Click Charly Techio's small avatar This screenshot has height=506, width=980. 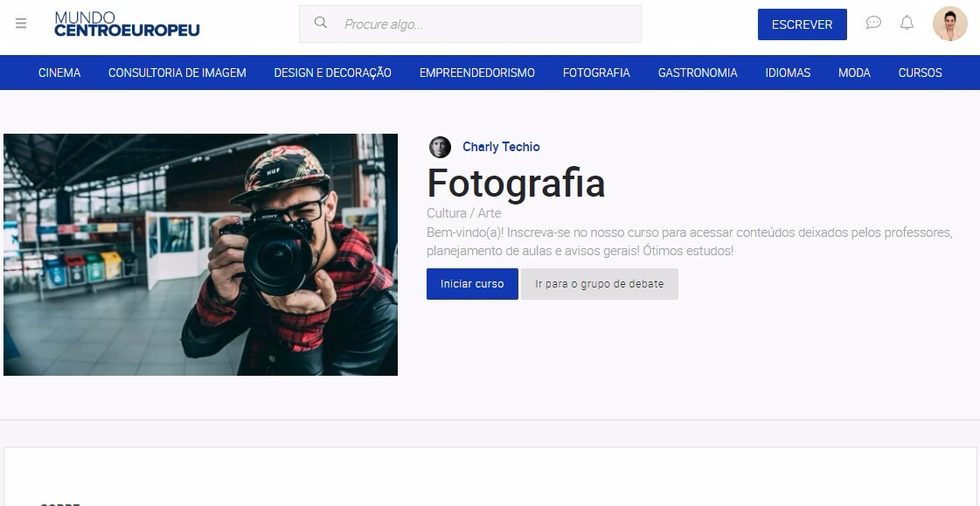(440, 148)
